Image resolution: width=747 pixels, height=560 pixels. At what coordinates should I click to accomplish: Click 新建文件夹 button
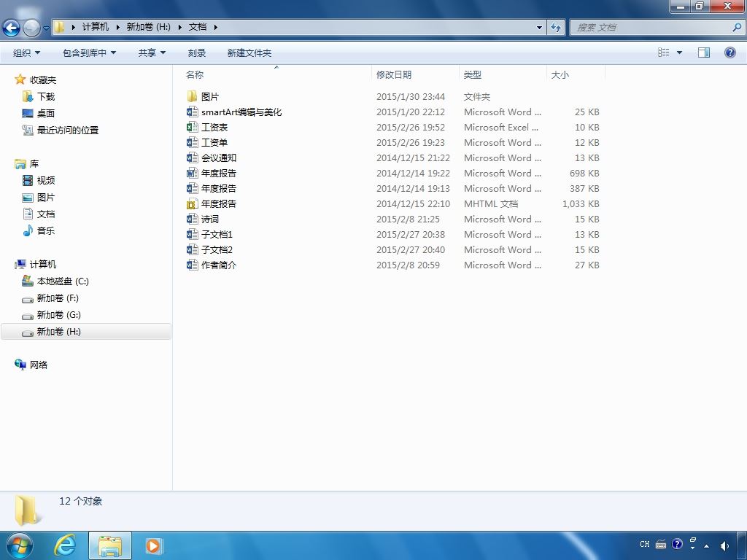[249, 52]
